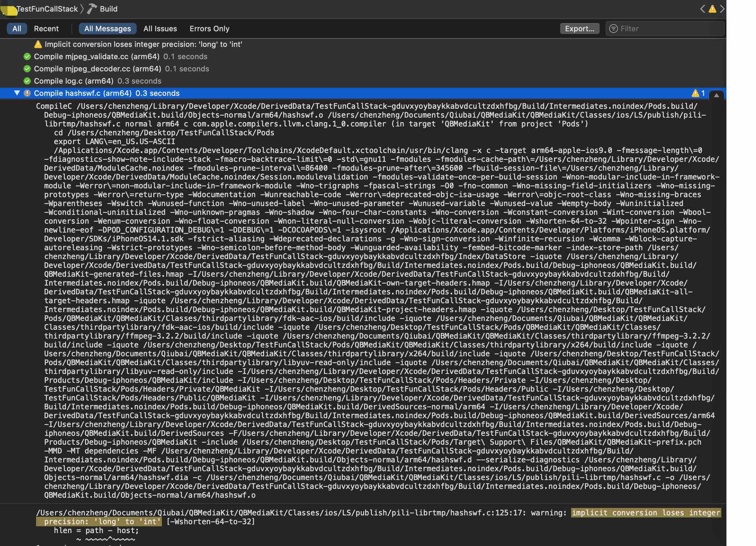756x546 pixels.
Task: Select the Compile mjpeg_decoder.cc row
Action: 363,69
